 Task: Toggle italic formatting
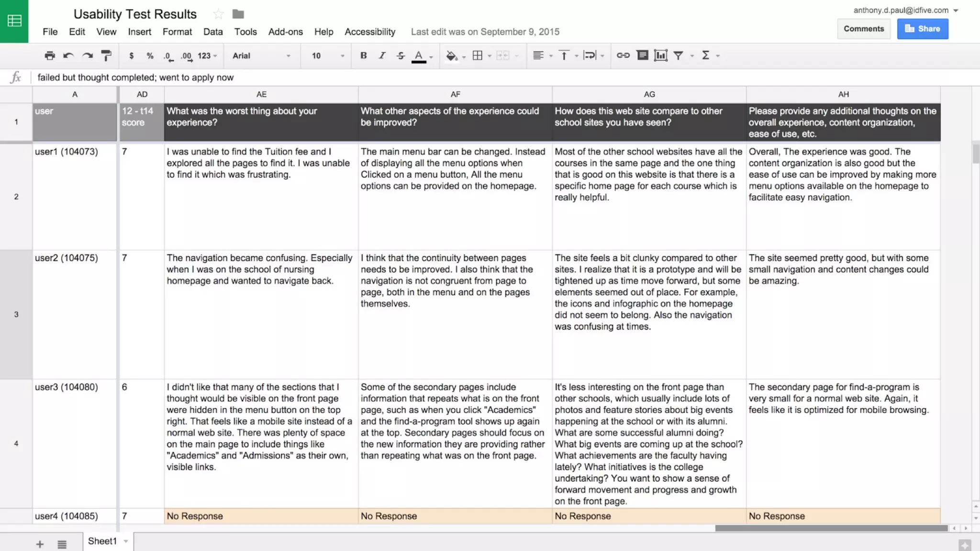point(382,55)
